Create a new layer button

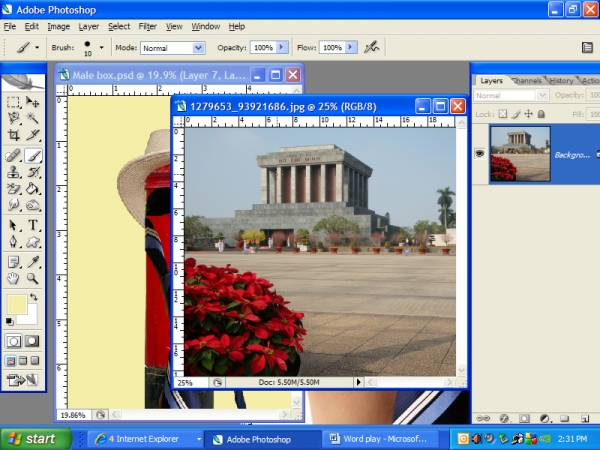pyautogui.click(x=585, y=418)
